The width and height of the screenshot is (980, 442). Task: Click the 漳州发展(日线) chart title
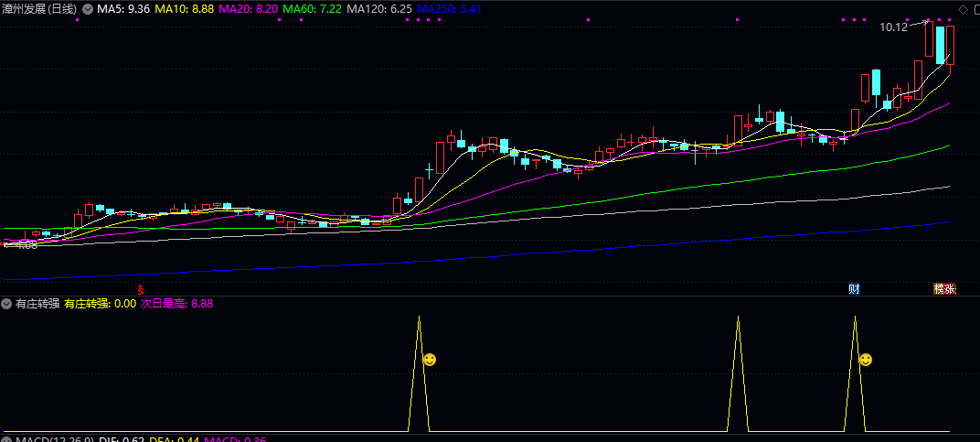[x=40, y=9]
